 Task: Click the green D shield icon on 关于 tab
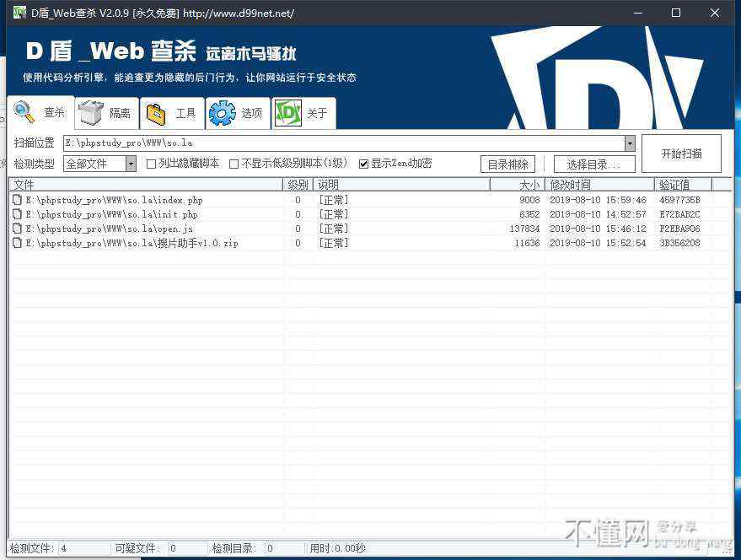(x=287, y=113)
